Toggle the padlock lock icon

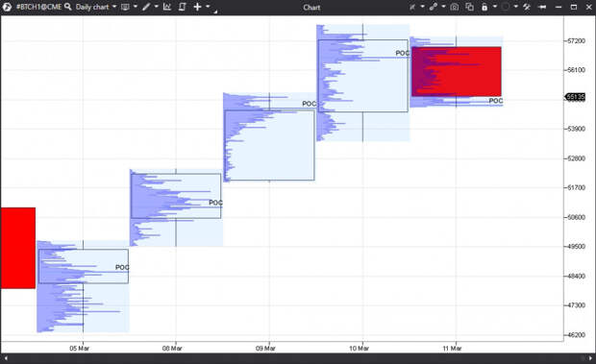click(484, 7)
